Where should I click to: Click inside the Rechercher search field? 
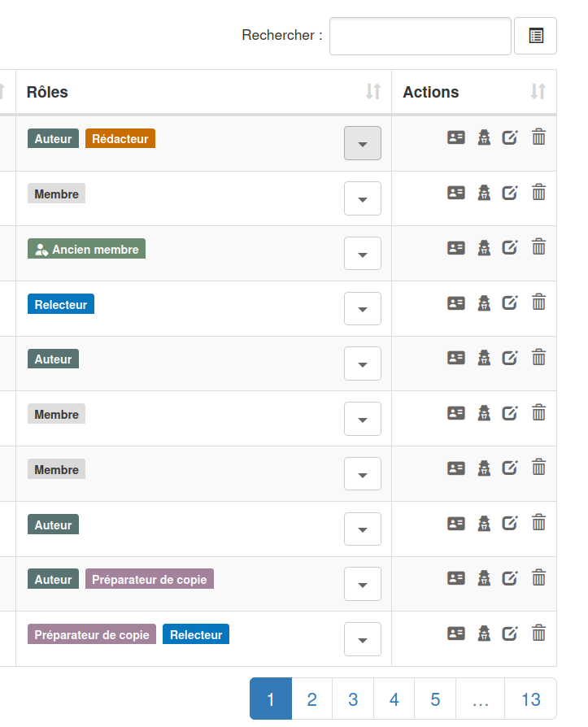[420, 36]
